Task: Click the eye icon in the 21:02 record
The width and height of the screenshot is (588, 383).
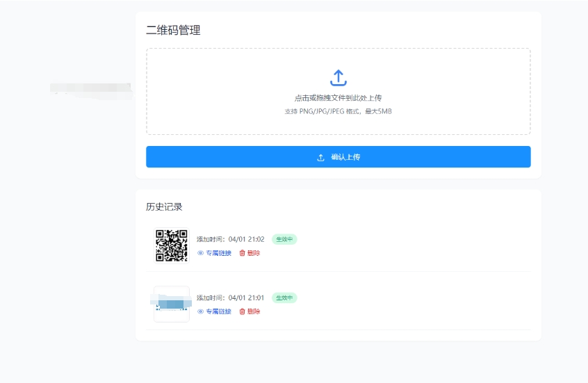Action: (201, 253)
